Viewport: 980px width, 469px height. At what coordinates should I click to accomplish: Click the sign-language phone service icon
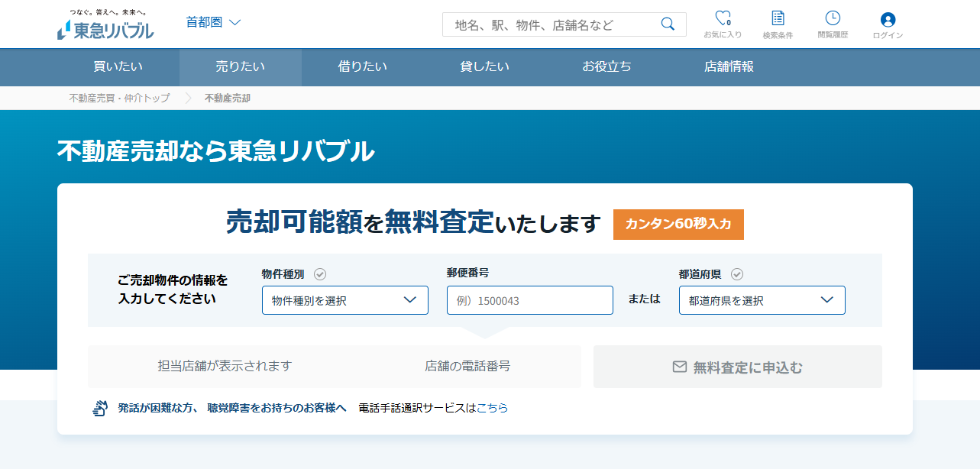(x=100, y=407)
